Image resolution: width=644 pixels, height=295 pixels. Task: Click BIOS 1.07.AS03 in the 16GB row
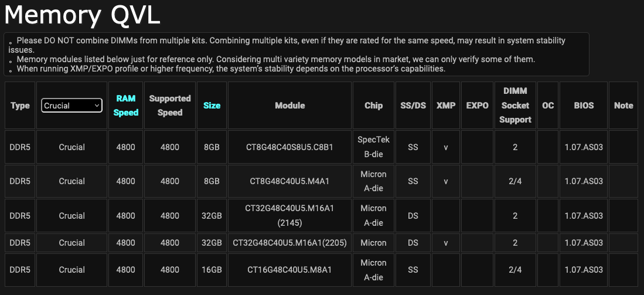(584, 270)
